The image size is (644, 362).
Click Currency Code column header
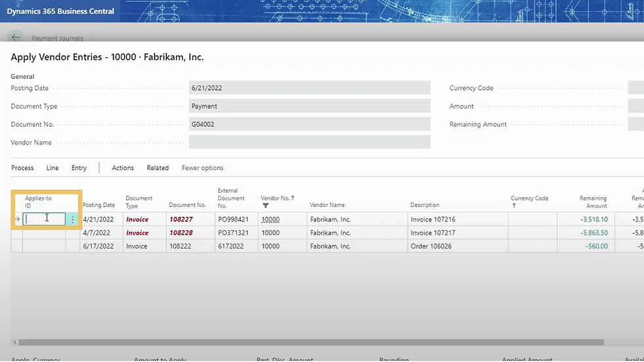click(530, 198)
